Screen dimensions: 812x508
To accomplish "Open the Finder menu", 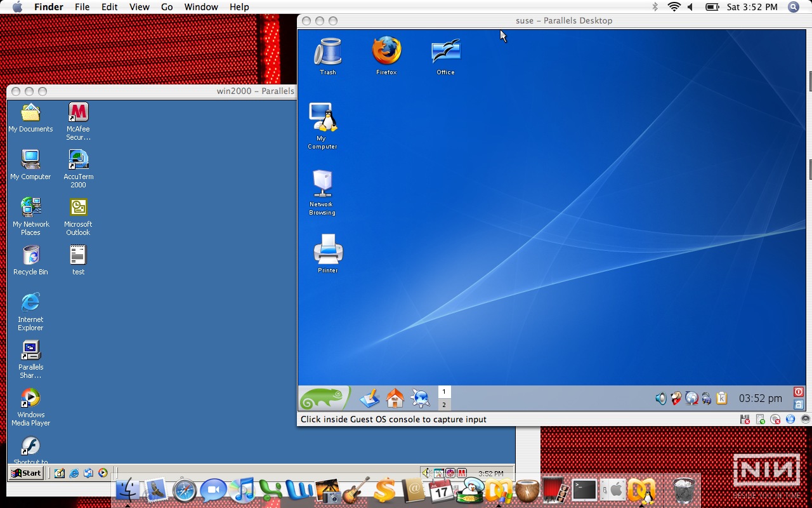I will [x=49, y=7].
